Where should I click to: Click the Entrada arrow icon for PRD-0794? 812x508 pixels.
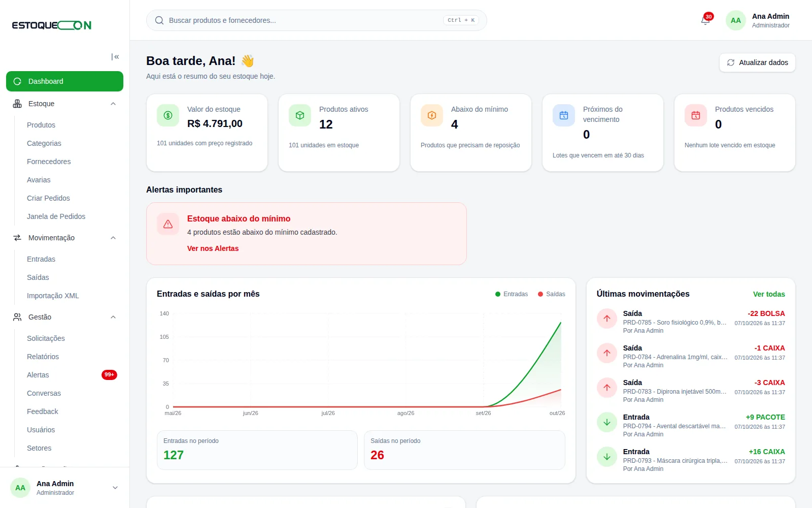pyautogui.click(x=607, y=422)
